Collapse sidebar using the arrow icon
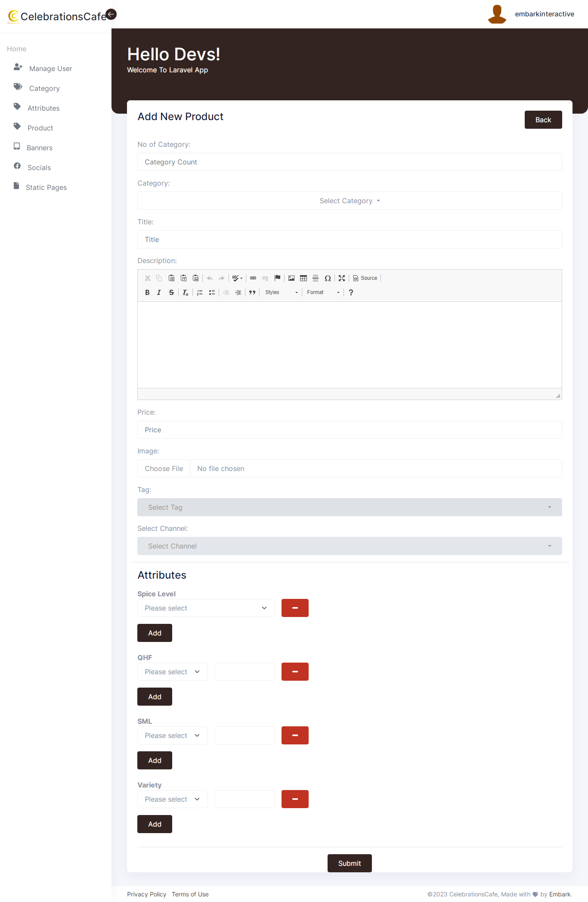The height and width of the screenshot is (902, 588). pos(111,14)
